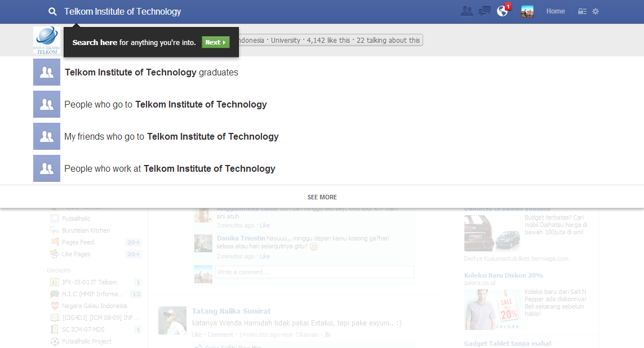Click '22 talking about this' text

388,40
